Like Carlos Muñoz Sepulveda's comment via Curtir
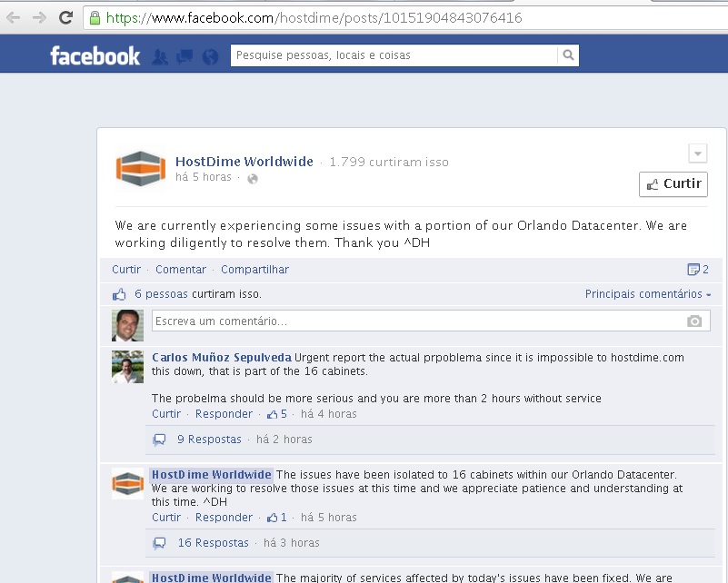This screenshot has height=583, width=728. click(166, 414)
